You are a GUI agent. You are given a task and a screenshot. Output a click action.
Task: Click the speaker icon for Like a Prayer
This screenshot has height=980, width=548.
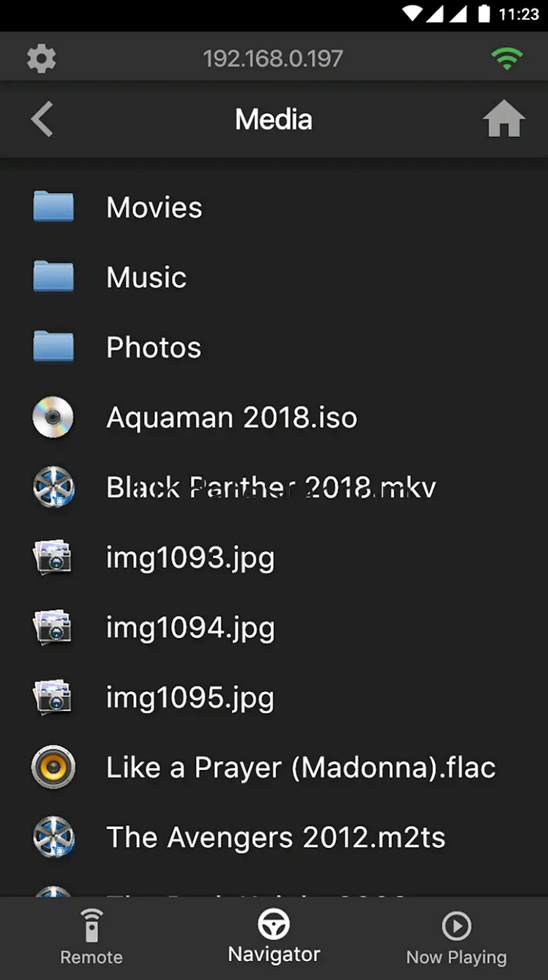tap(53, 767)
